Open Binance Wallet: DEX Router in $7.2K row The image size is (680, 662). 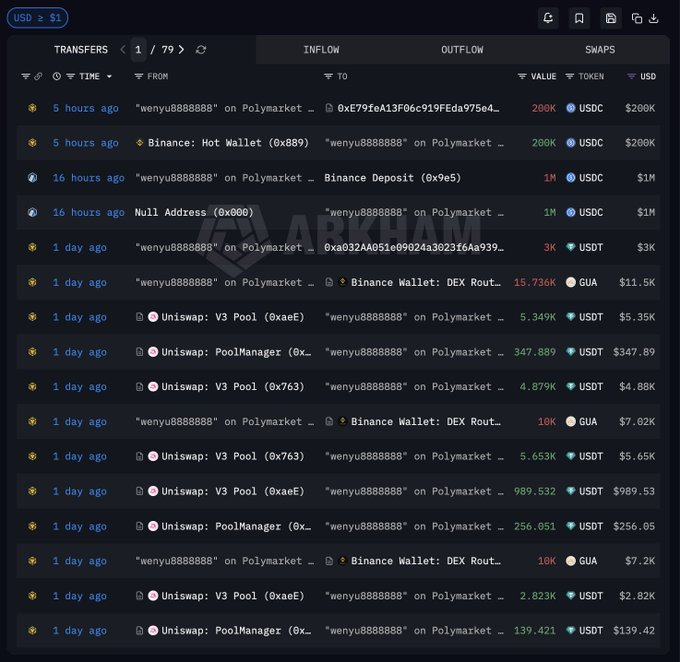(426, 561)
